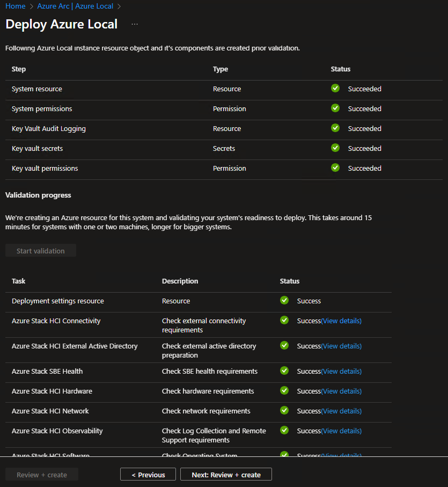Select the System resource step row
Image resolution: width=448 pixels, height=487 pixels.
click(224, 90)
